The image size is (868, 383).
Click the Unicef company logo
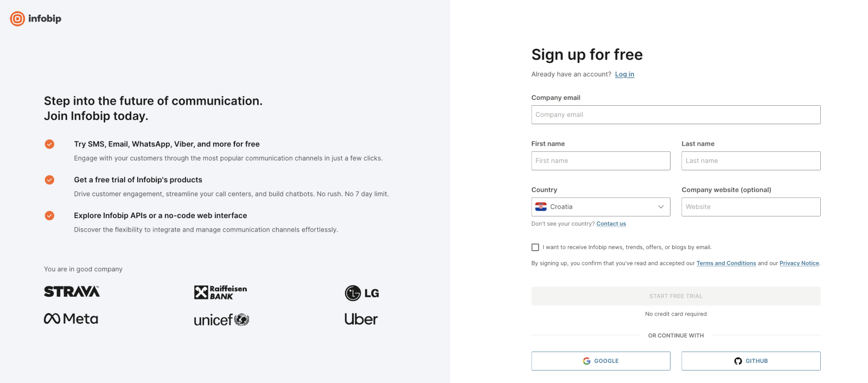221,319
